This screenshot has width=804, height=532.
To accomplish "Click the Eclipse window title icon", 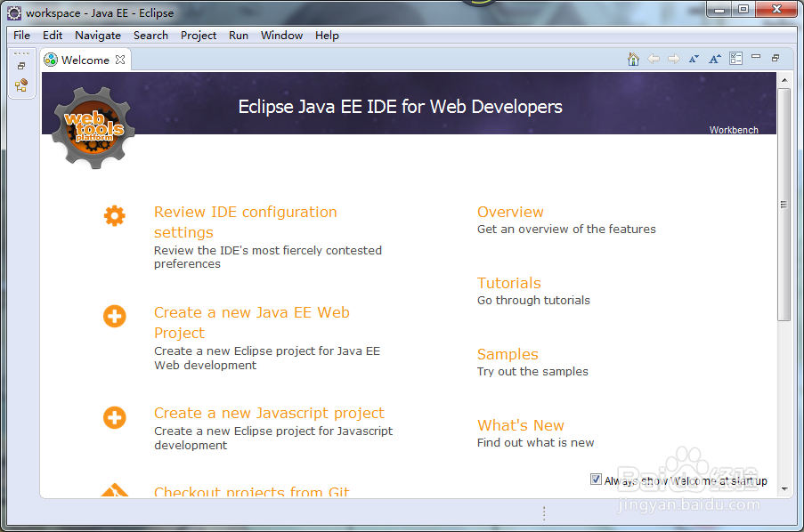I will pos(14,12).
